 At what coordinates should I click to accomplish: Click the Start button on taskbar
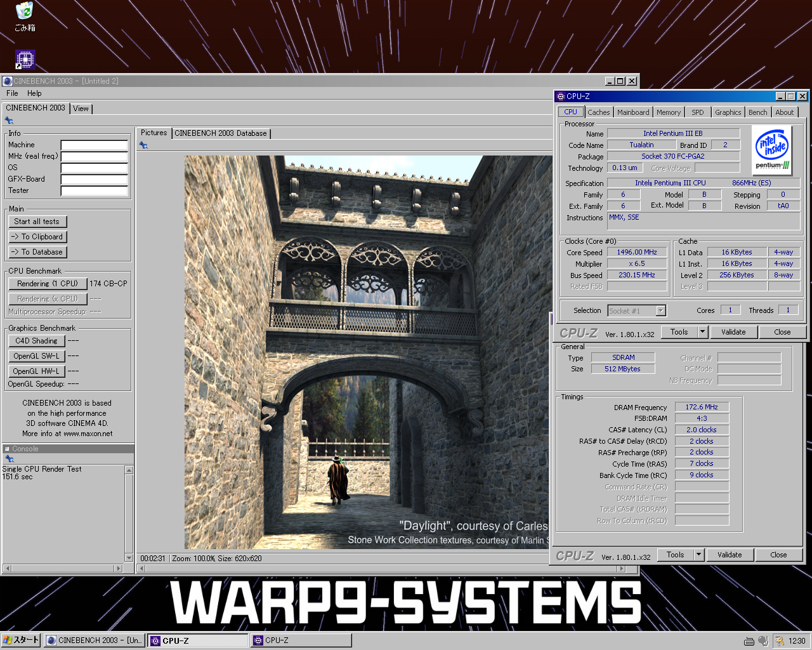(21, 640)
